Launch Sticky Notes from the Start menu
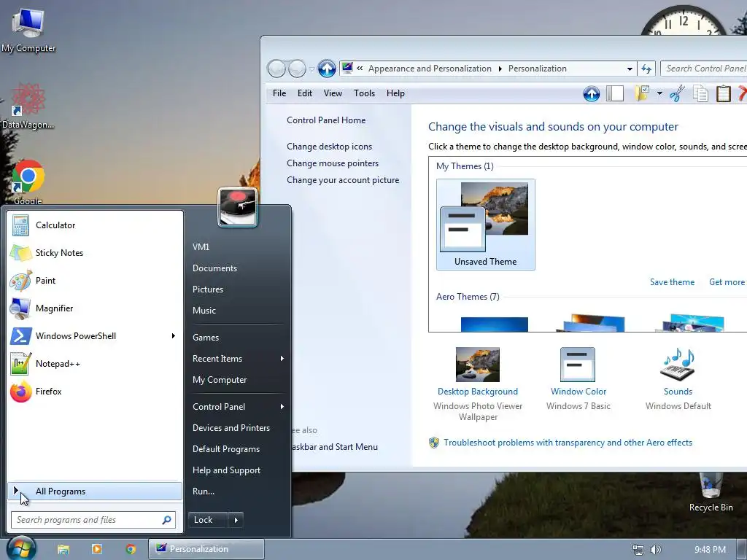 [95, 253]
